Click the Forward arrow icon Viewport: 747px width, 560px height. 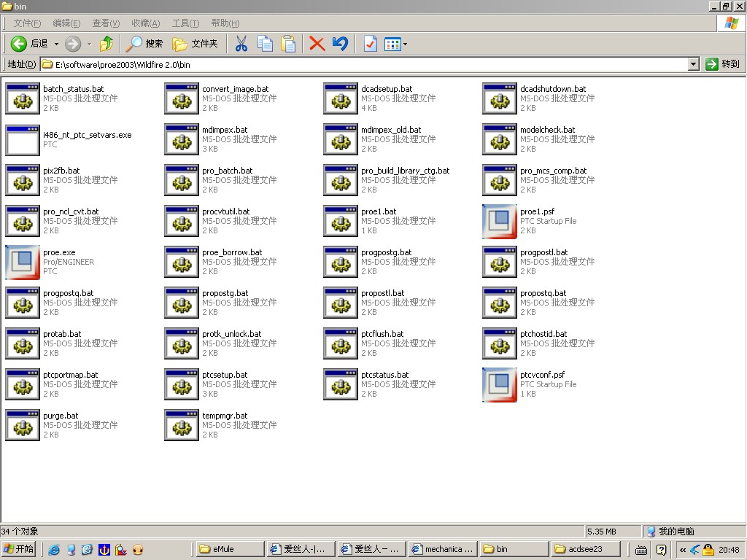coord(73,44)
